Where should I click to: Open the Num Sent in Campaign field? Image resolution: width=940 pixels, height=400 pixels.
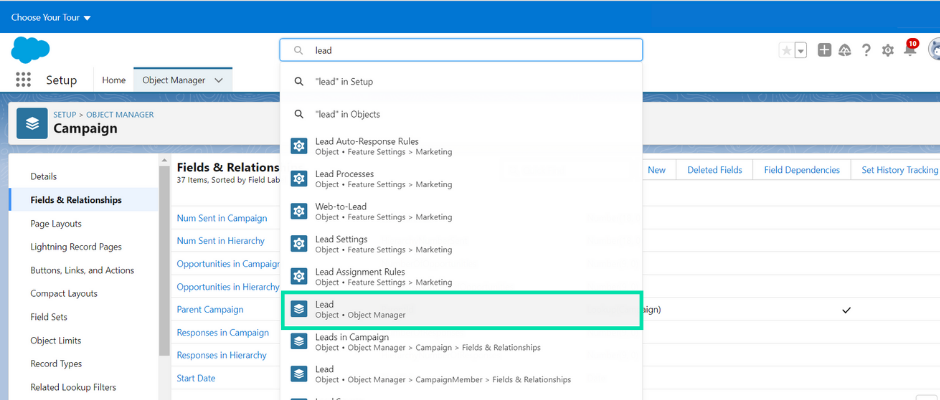[222, 218]
